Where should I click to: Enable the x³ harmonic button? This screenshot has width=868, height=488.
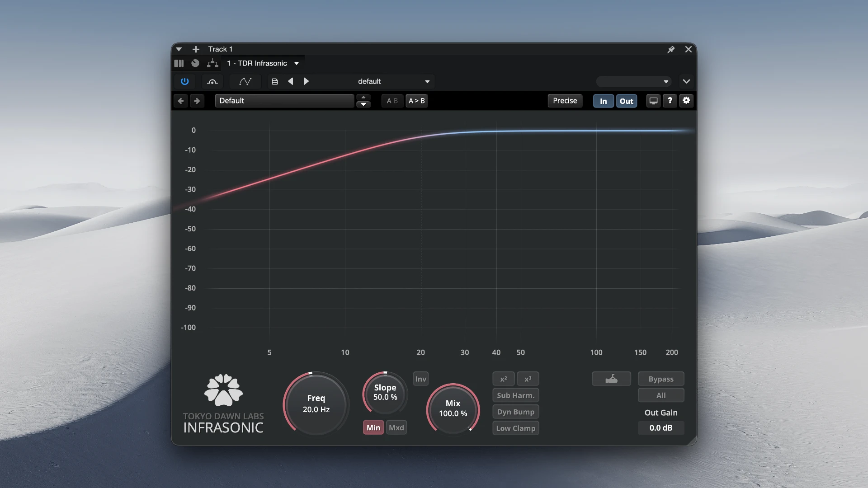[x=528, y=379]
